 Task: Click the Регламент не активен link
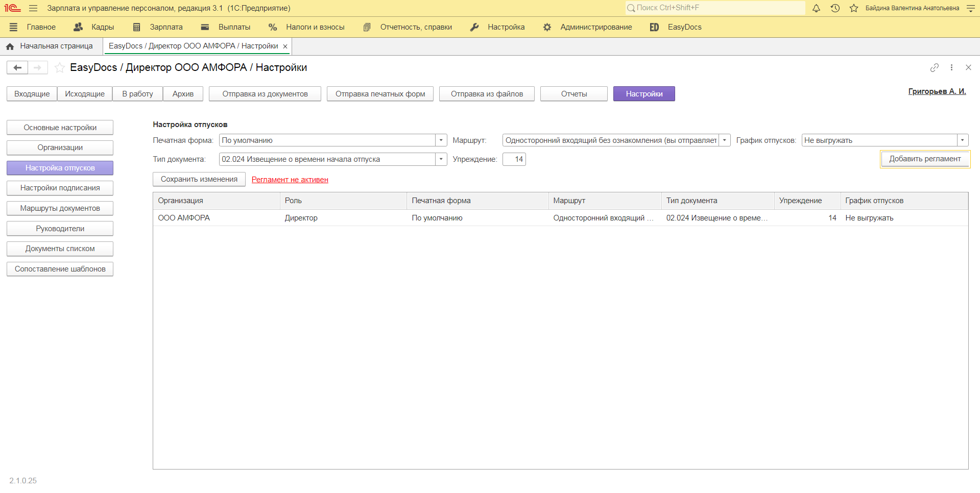point(290,180)
